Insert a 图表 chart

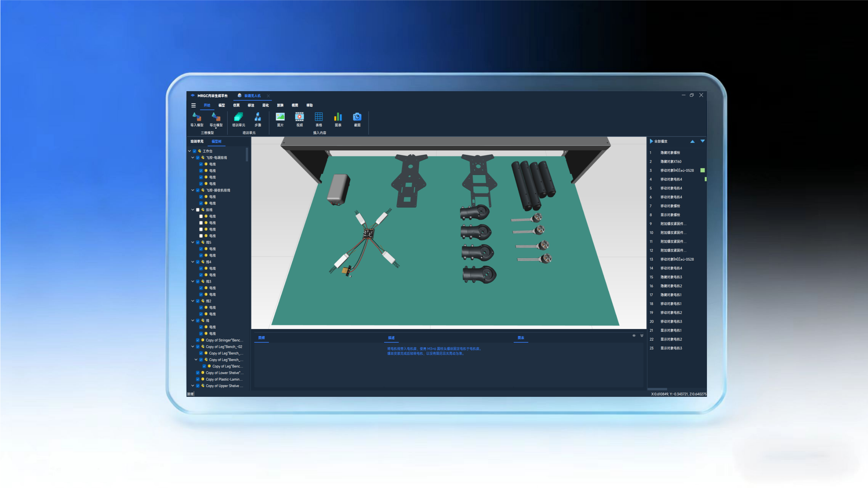[338, 117]
